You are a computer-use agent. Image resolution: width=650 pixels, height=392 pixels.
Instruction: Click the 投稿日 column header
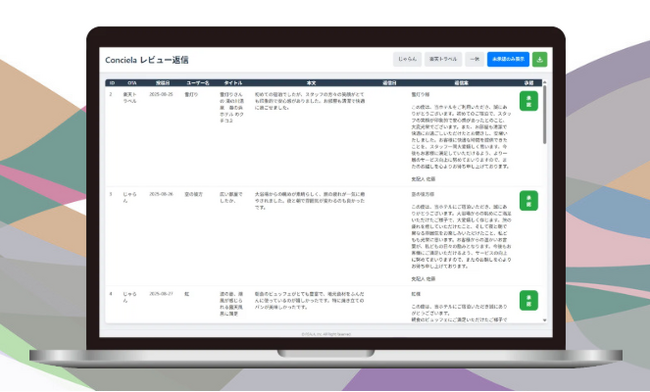click(162, 83)
